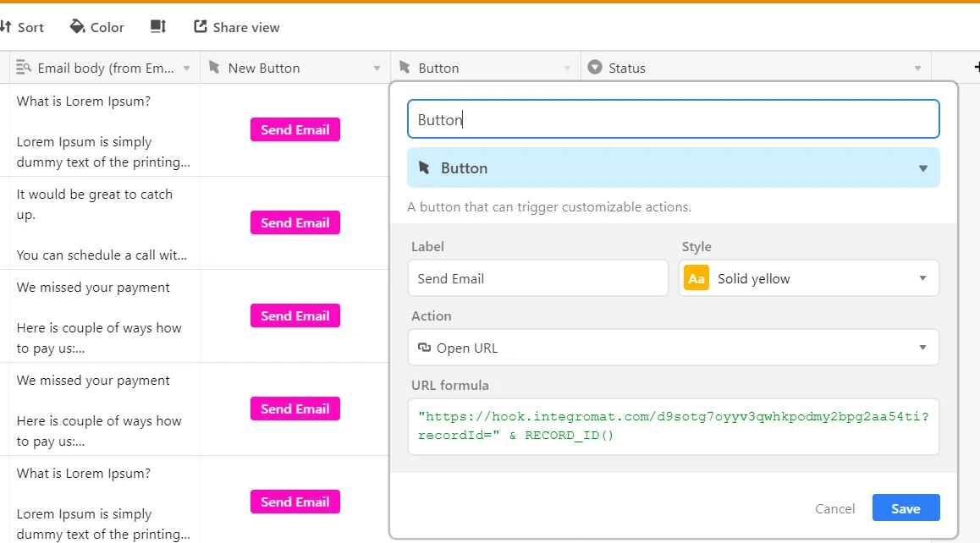The width and height of the screenshot is (980, 543).
Task: Click the 'It would be great to catch up' cell
Action: 104,223
